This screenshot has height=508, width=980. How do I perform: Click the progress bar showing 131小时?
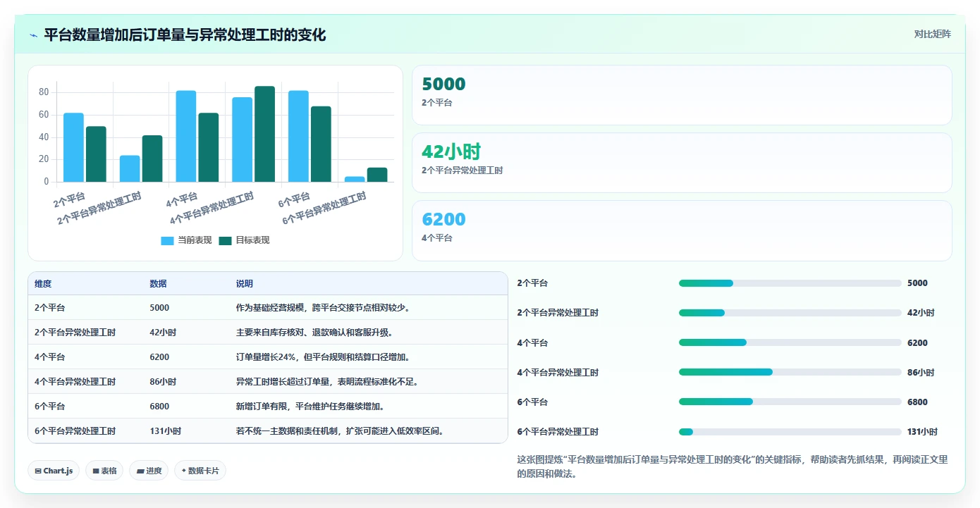pyautogui.click(x=790, y=432)
